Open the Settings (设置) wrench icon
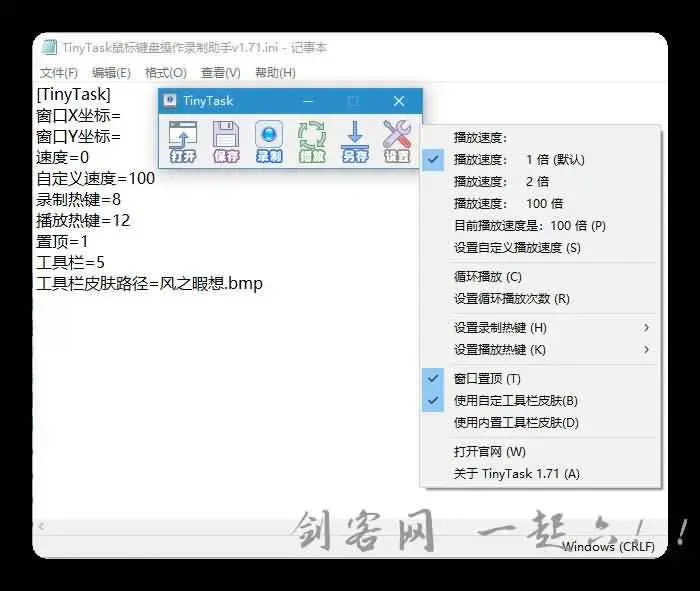The width and height of the screenshot is (700, 591). click(397, 142)
